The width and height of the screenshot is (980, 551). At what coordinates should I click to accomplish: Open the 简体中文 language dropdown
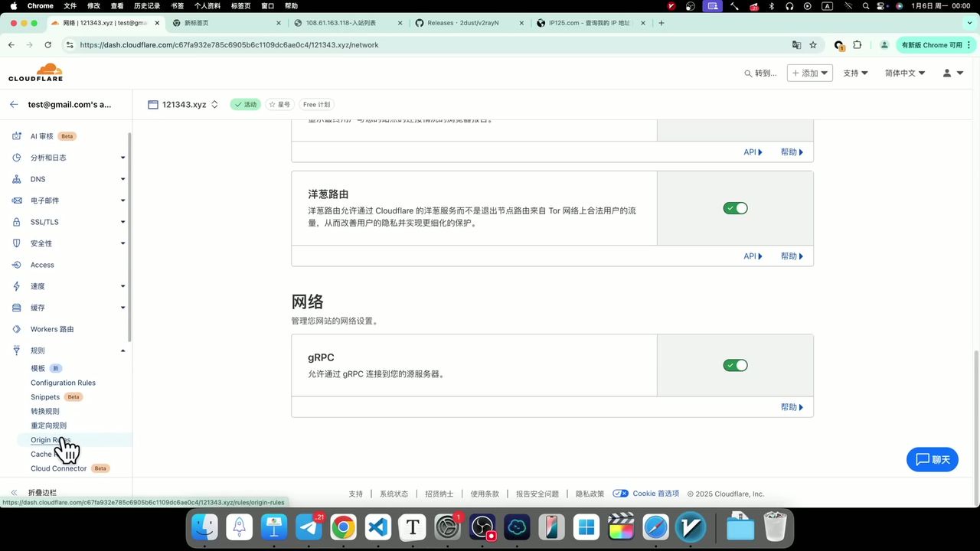(904, 73)
